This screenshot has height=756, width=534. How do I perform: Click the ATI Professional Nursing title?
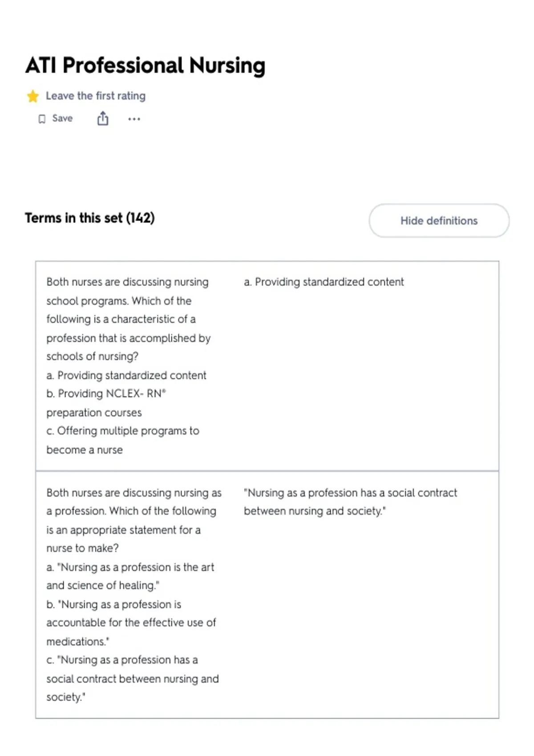(145, 65)
